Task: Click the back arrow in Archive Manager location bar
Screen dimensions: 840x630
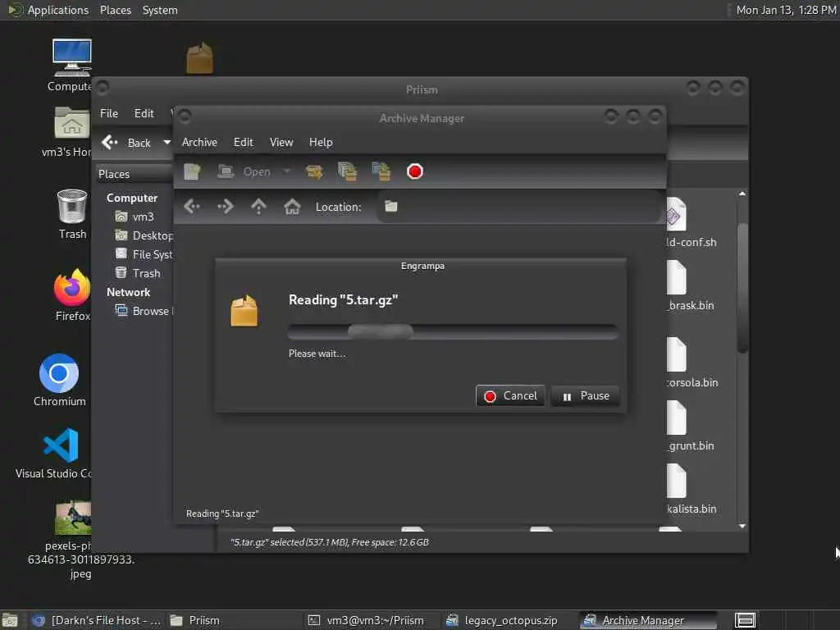Action: pyautogui.click(x=192, y=206)
